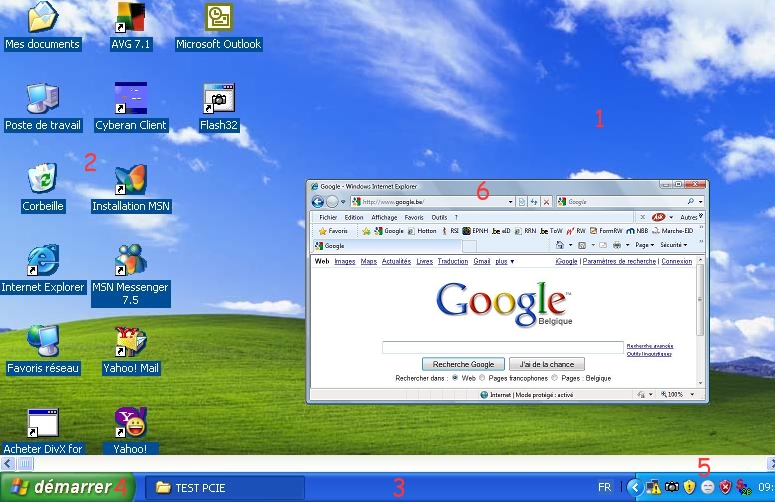Click the démarrer Start button
Screen dimensions: 775x502
(x=67, y=487)
